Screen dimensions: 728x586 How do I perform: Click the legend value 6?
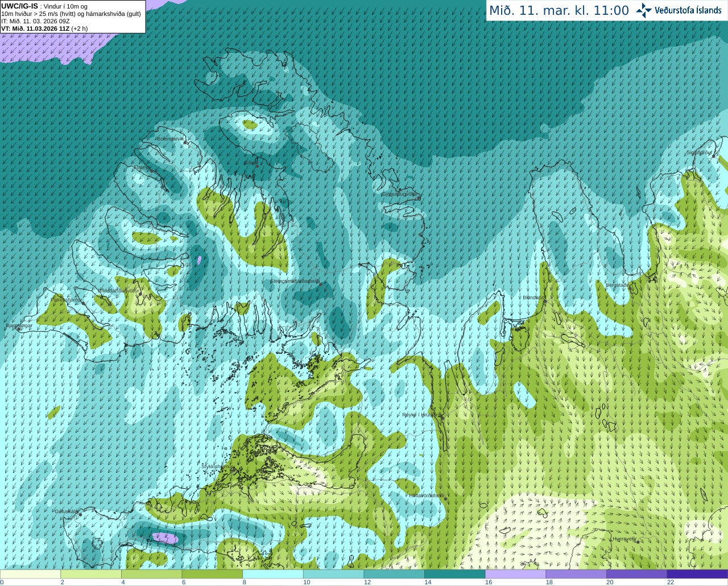click(184, 582)
